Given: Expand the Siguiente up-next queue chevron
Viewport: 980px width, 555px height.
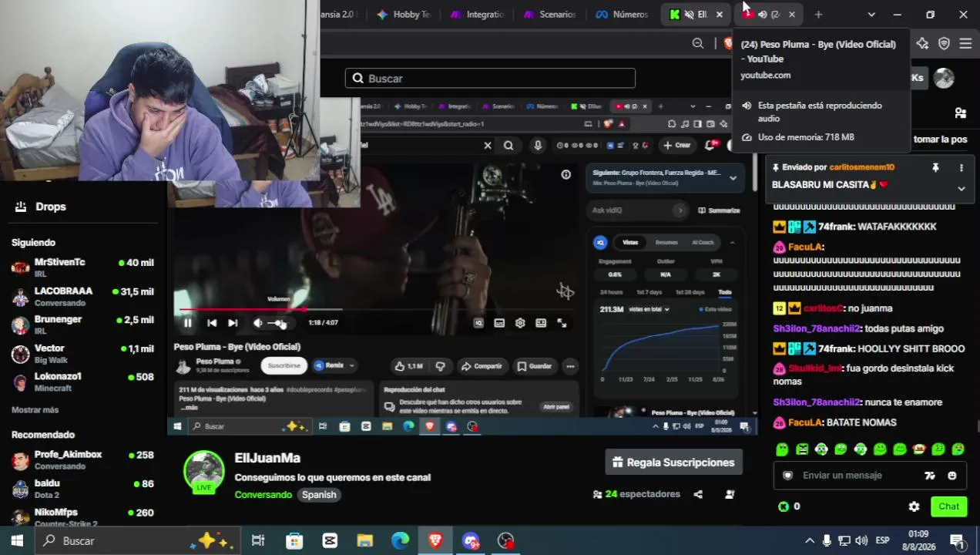Looking at the screenshot, I should [x=733, y=177].
